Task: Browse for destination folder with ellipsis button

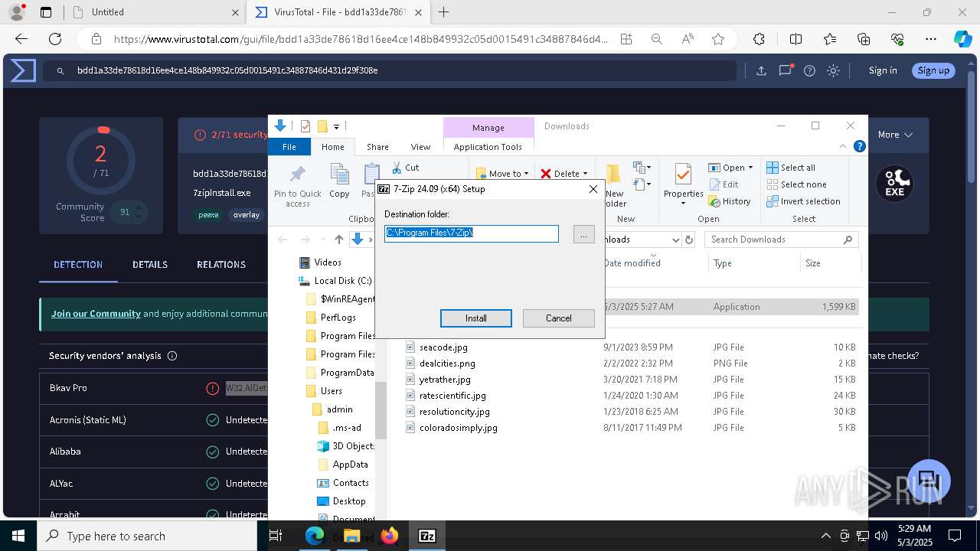Action: [583, 234]
